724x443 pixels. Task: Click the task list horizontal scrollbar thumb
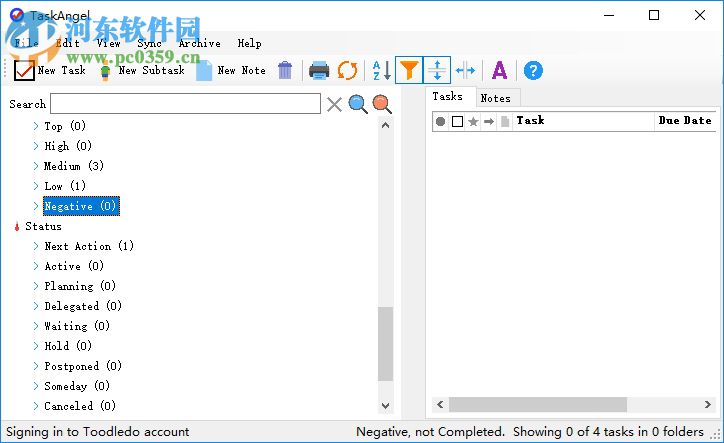538,405
